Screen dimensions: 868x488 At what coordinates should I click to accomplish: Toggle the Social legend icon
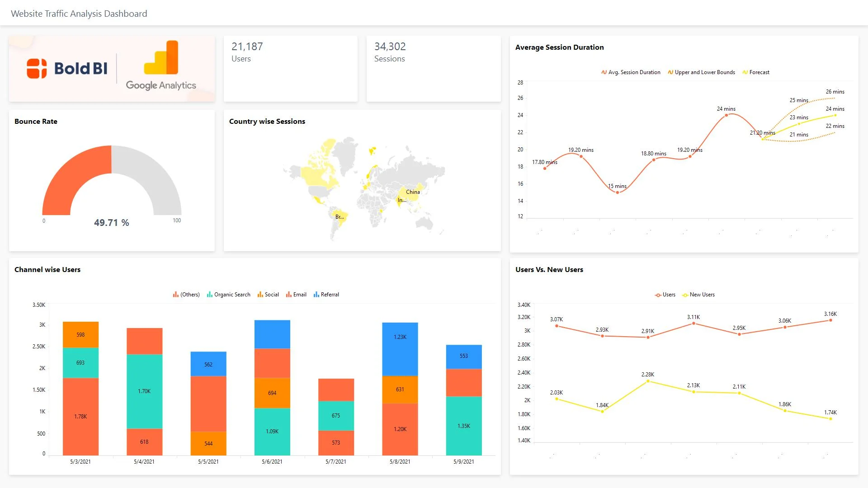tap(260, 295)
